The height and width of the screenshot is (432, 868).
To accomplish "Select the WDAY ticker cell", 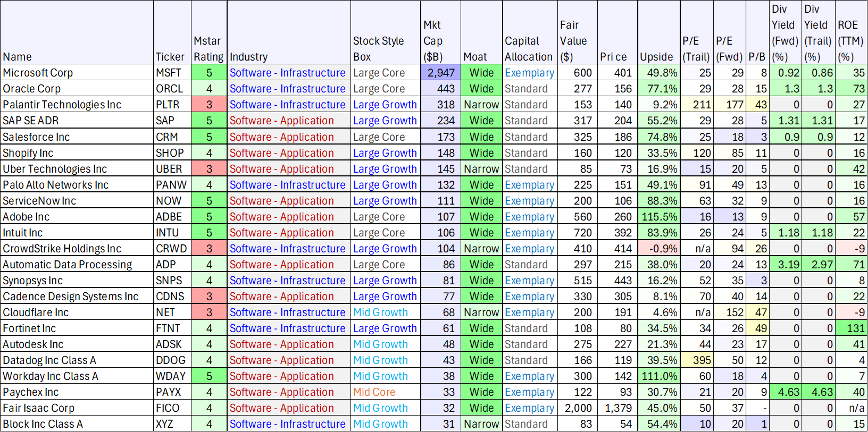I will click(x=172, y=376).
